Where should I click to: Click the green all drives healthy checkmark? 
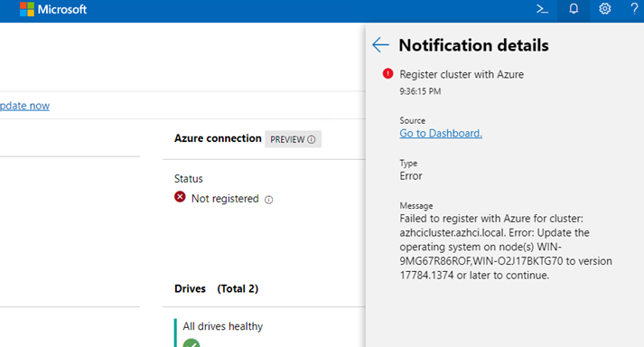[x=191, y=342]
